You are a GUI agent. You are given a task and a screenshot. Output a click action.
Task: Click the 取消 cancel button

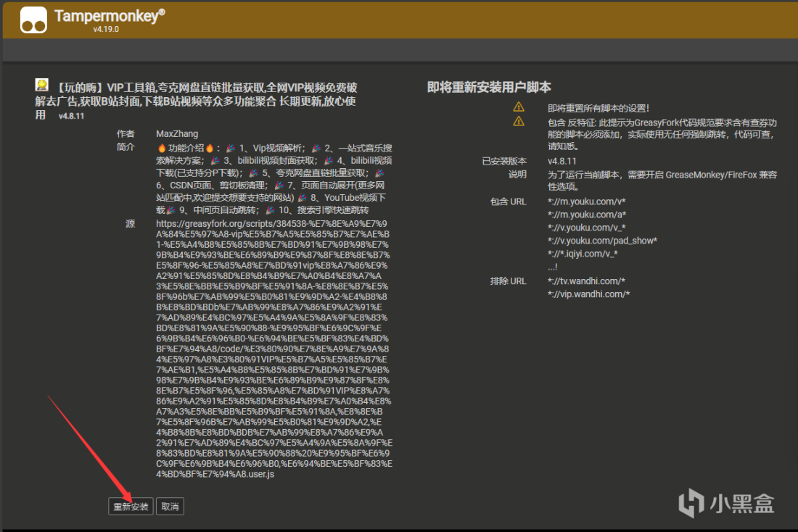[x=170, y=507]
